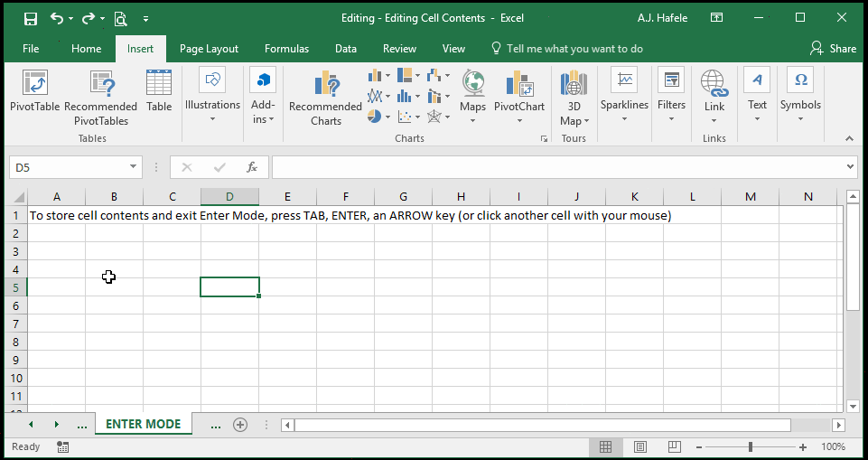The width and height of the screenshot is (868, 460).
Task: Switch to Page Break Preview
Action: (x=674, y=446)
